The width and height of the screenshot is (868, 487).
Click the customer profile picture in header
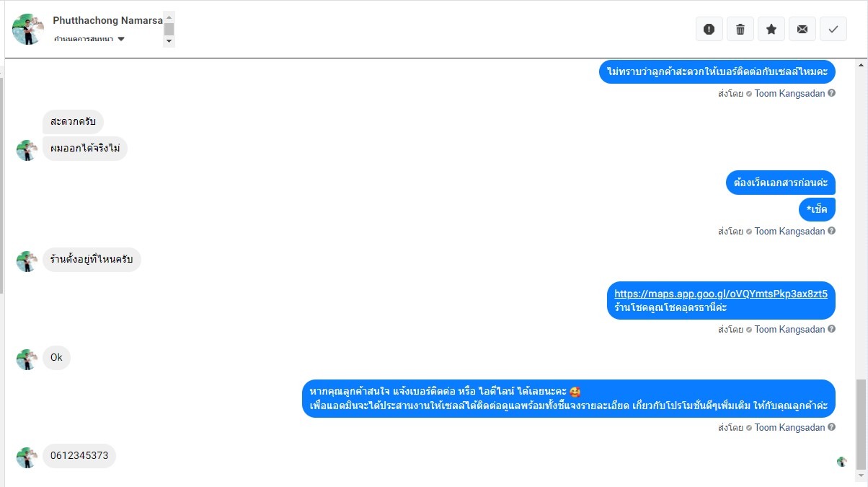28,29
